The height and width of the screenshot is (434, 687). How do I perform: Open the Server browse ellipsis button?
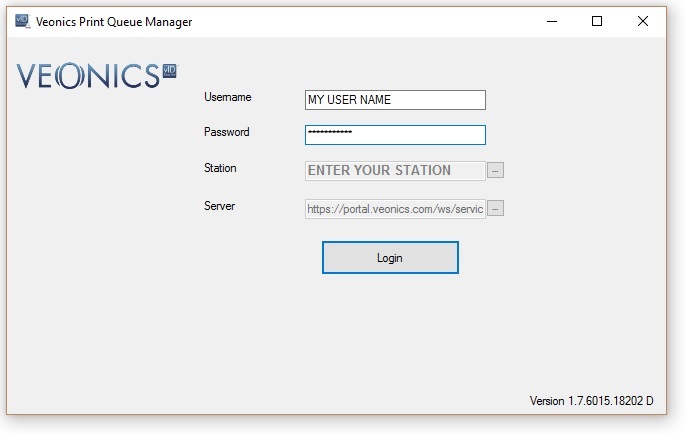496,208
